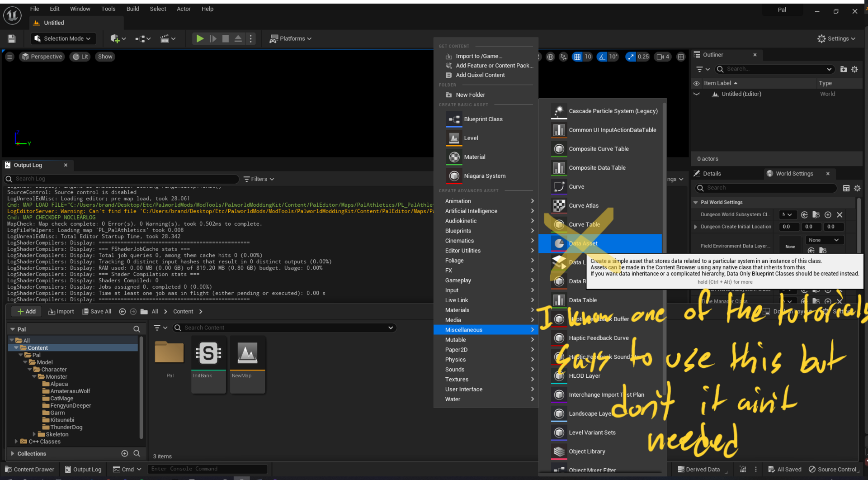
Task: Open the viewport options hamburger menu
Action: pos(9,57)
